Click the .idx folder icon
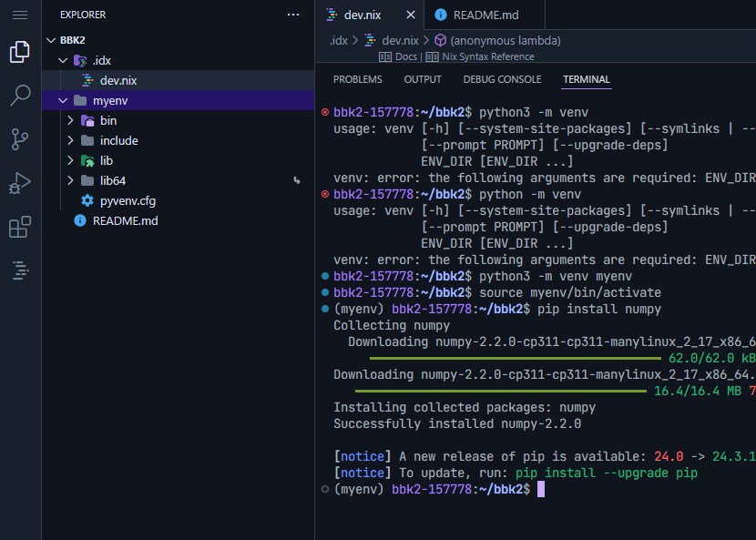Image resolution: width=756 pixels, height=540 pixels. [80, 60]
